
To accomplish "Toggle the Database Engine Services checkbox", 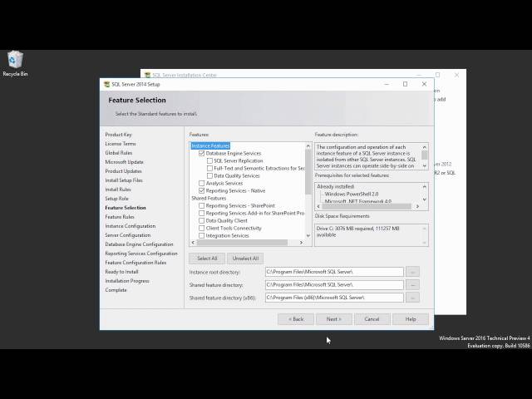I will coord(201,153).
